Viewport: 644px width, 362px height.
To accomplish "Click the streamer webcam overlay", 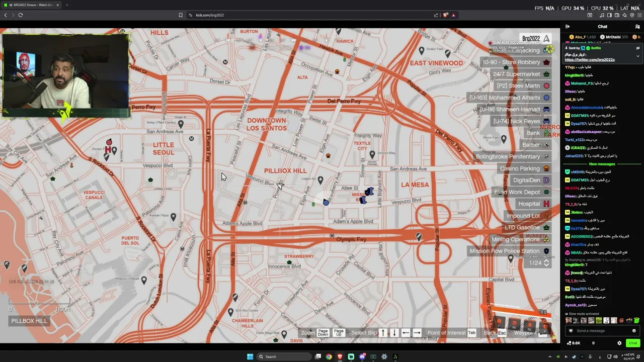I will click(x=65, y=75).
